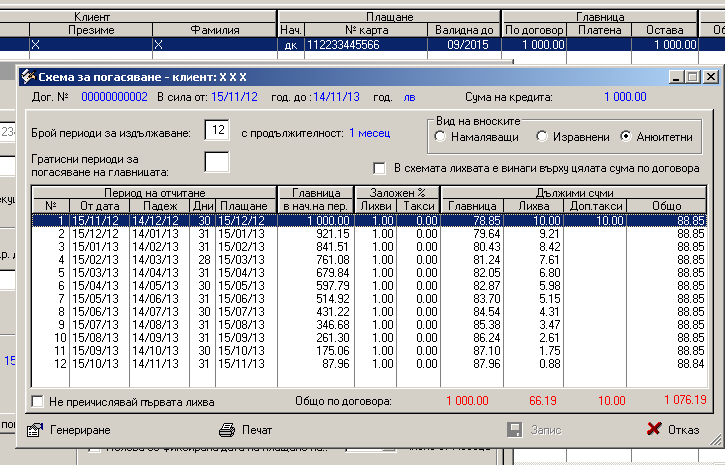
Task: Open the 1 месец duration link
Action: 369,133
